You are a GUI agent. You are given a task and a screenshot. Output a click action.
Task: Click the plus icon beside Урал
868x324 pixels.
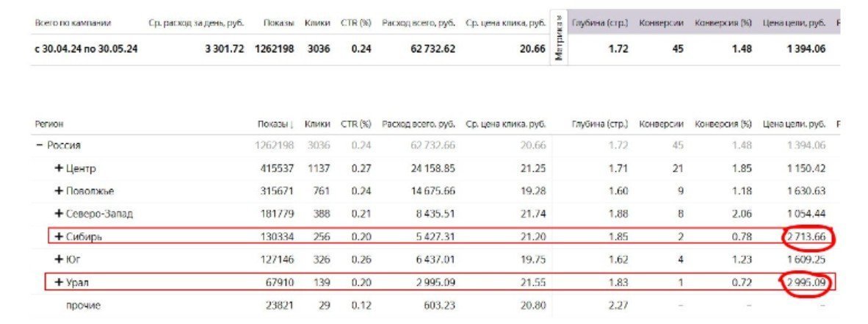(59, 282)
